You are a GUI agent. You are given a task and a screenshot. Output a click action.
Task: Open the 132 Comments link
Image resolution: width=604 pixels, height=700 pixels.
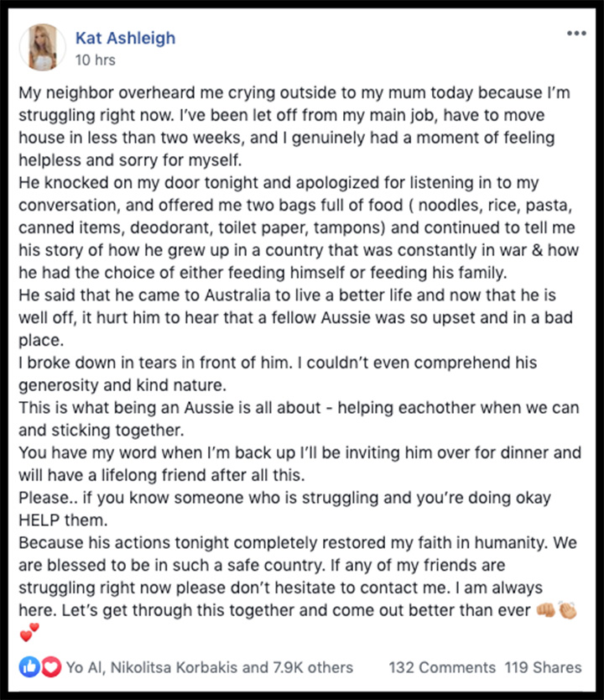442,667
